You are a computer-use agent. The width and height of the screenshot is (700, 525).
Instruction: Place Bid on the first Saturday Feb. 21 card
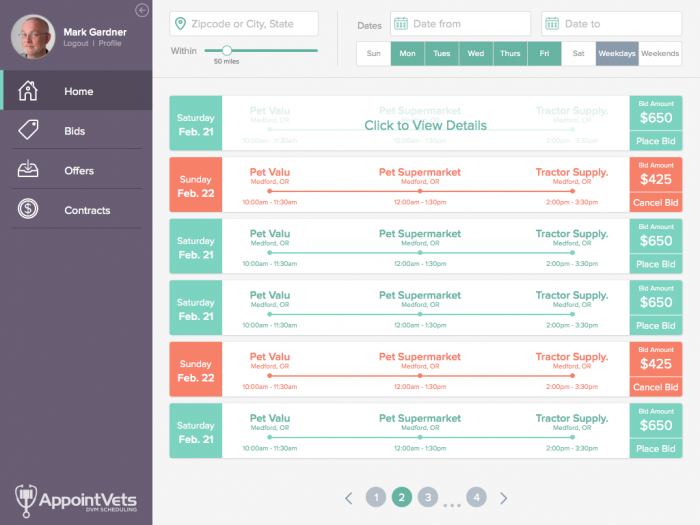point(656,141)
